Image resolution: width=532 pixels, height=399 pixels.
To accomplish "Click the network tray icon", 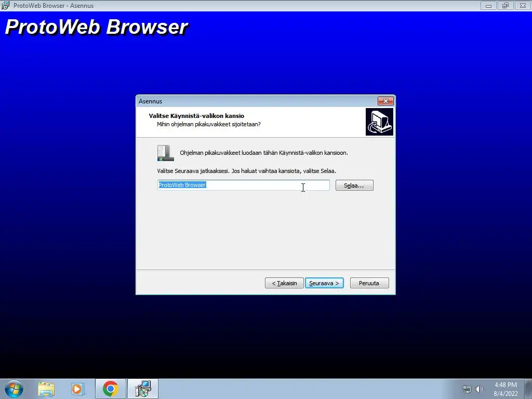I will [467, 389].
